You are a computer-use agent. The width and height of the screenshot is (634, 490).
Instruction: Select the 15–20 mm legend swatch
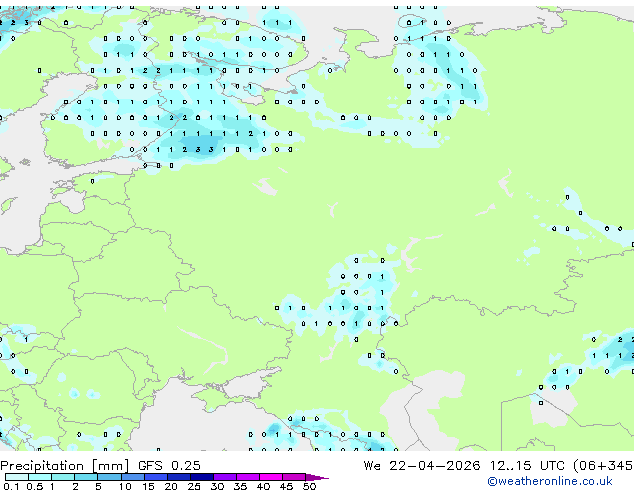click(x=156, y=477)
